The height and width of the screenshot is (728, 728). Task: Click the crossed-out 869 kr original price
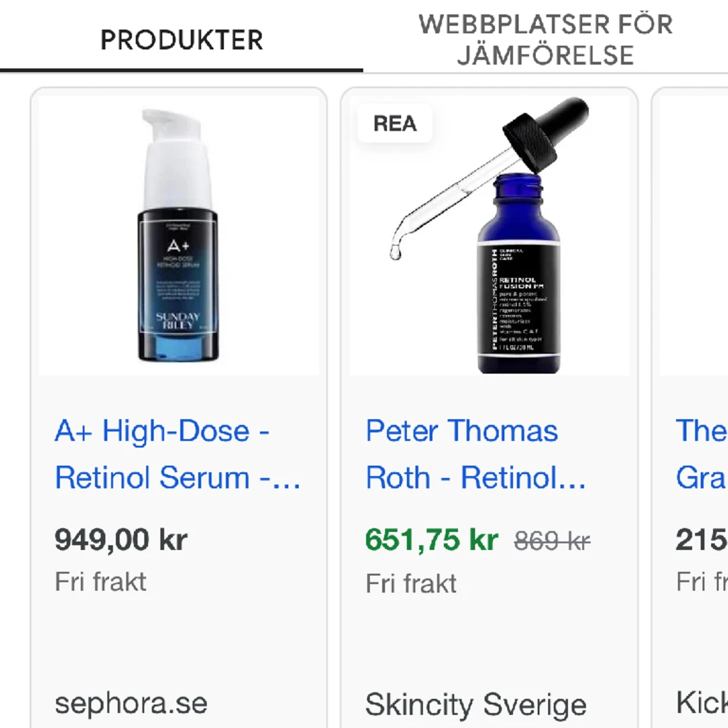coord(552,540)
